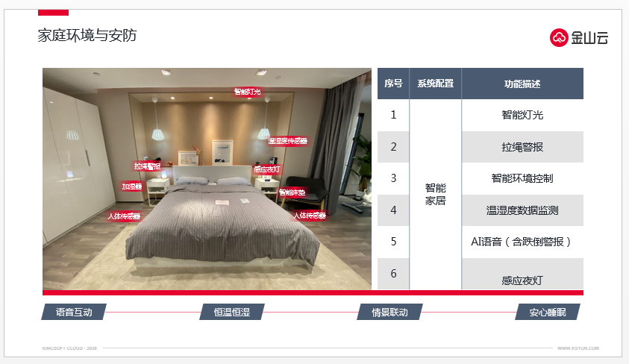
Task: Click the 功能描述 table header
Action: click(522, 84)
